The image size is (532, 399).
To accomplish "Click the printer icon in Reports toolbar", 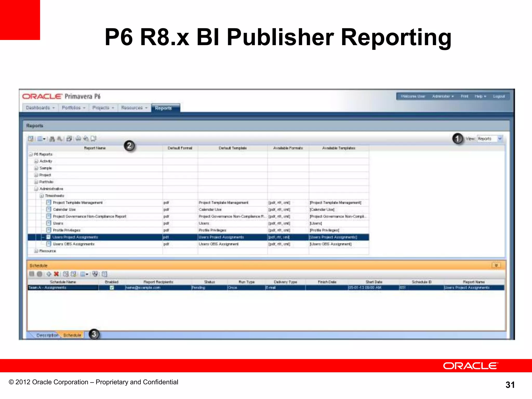I will 78,139.
